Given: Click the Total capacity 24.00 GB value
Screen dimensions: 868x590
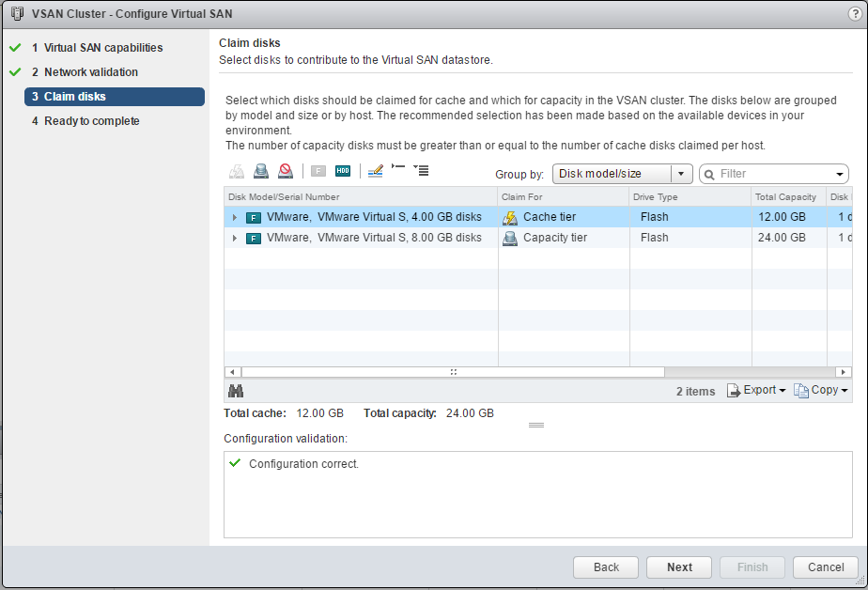Looking at the screenshot, I should click(470, 413).
